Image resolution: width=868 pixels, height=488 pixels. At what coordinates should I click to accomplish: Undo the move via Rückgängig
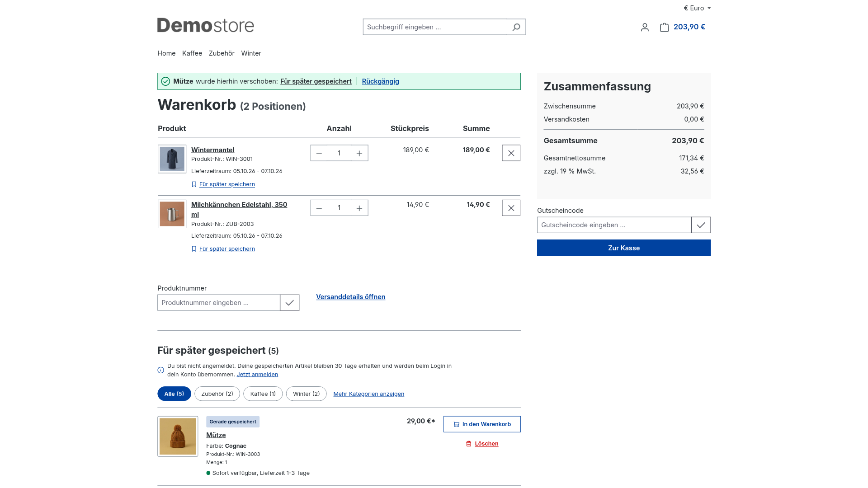(381, 81)
